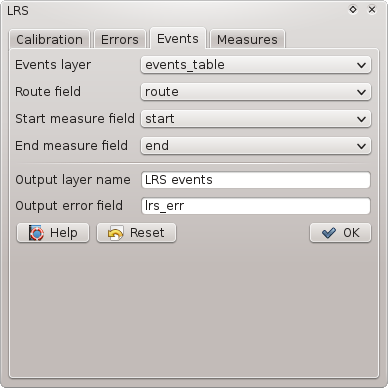Click the Help button
388x388 pixels.
[53, 233]
